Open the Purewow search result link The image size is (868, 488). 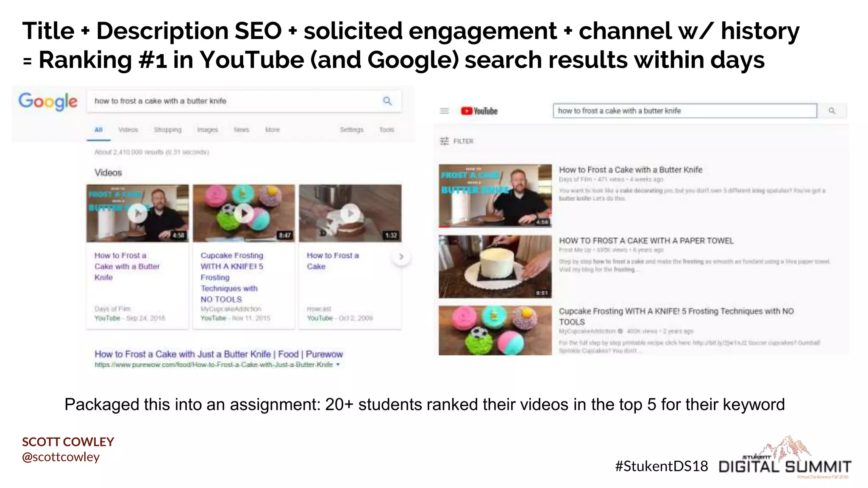coord(219,354)
